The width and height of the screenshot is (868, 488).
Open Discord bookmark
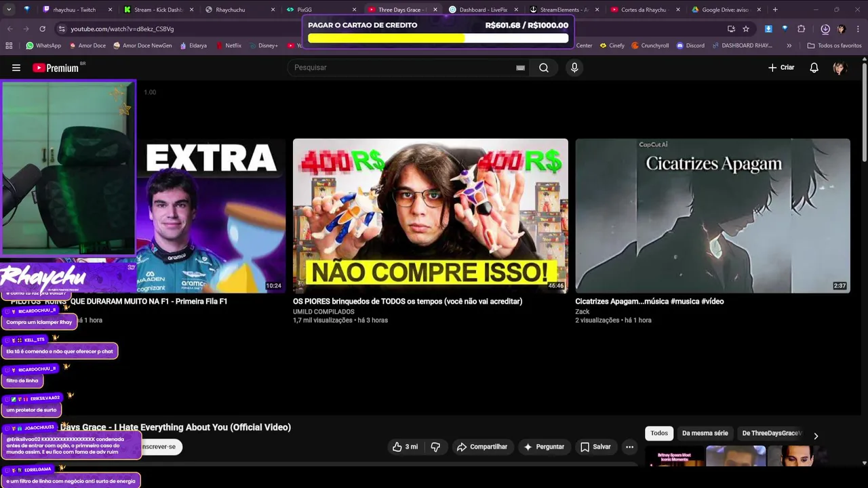point(690,45)
